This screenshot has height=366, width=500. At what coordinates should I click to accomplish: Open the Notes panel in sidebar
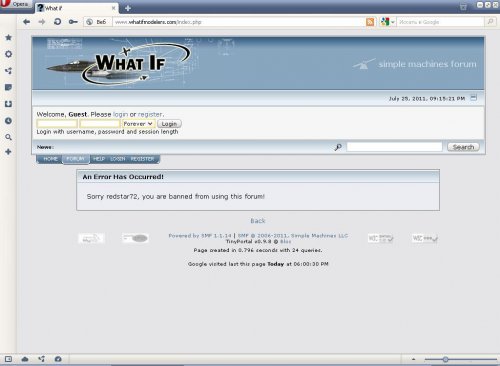[9, 87]
